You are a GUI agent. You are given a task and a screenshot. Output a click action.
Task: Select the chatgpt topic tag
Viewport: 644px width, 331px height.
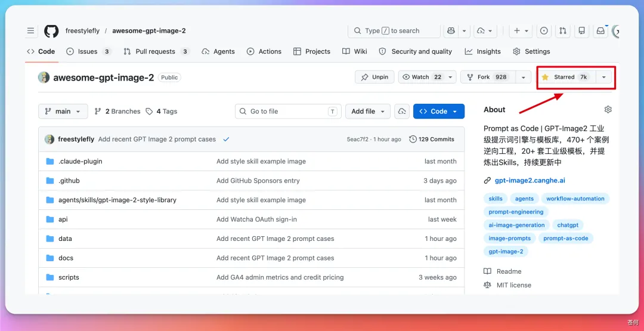coord(568,225)
